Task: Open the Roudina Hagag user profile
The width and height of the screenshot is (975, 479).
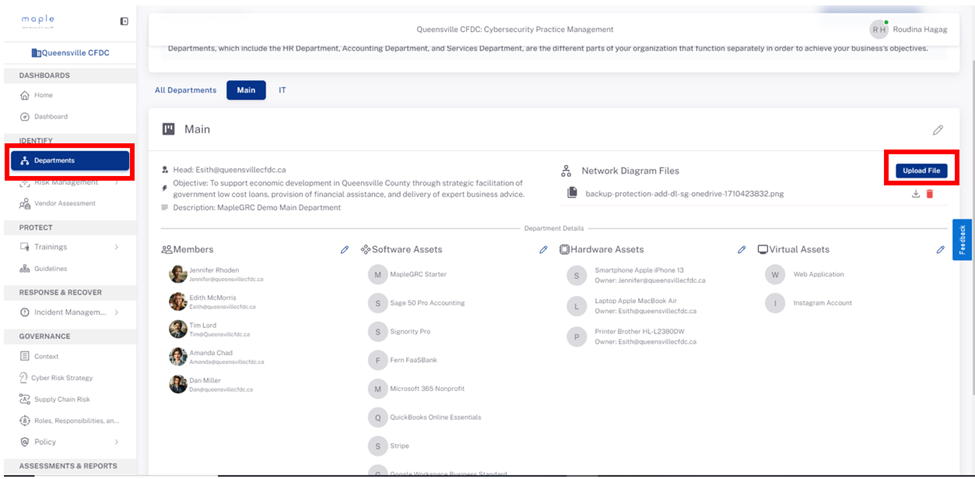Action: coord(920,29)
